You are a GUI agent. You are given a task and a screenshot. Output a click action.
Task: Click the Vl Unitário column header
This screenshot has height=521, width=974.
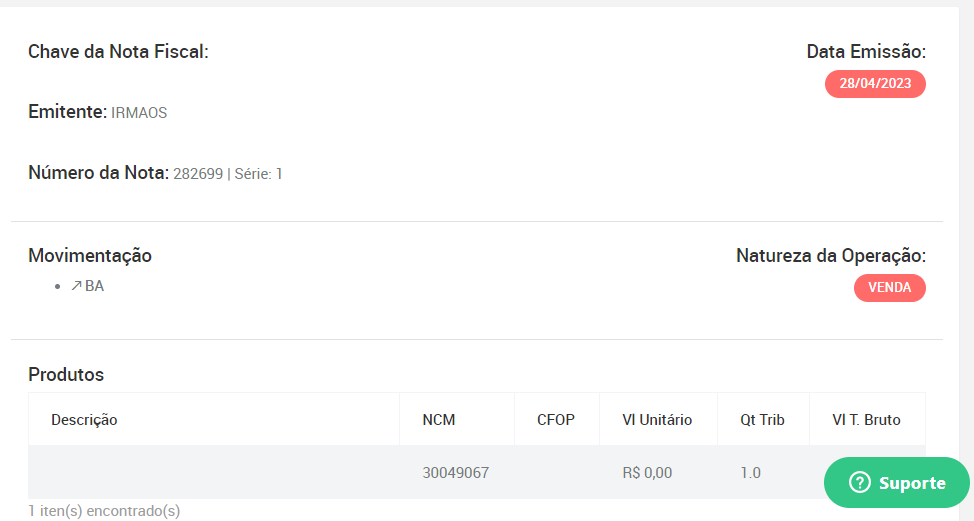pos(657,420)
